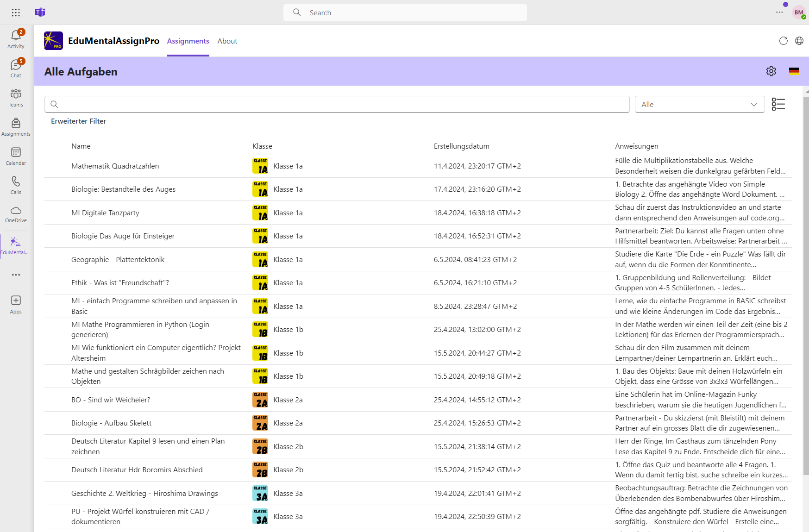The width and height of the screenshot is (809, 532).
Task: Open the globe website icon
Action: 799,41
